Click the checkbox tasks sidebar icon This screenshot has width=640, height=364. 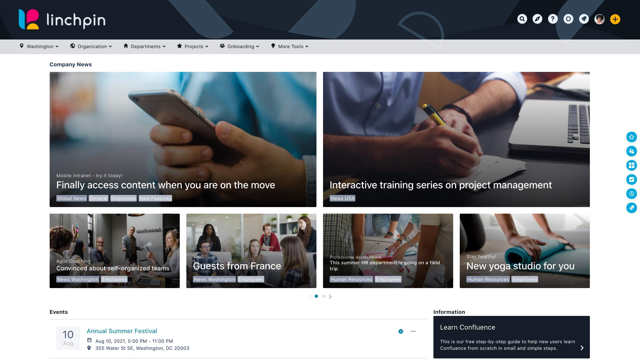[x=632, y=179]
